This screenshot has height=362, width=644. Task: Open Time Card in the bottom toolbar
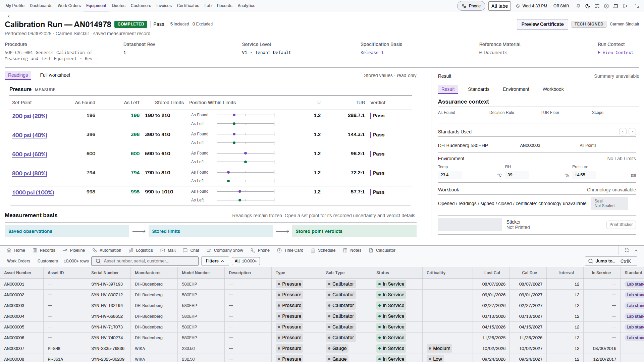(x=290, y=250)
